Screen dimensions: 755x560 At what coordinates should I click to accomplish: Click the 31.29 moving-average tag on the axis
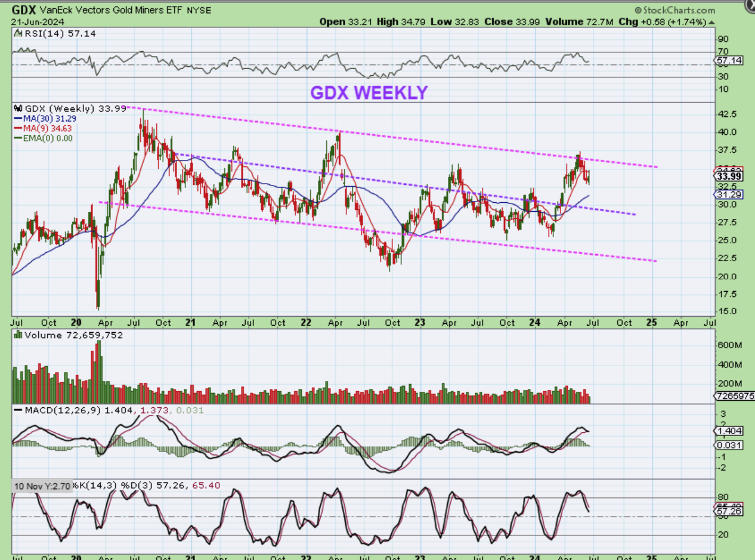(729, 194)
